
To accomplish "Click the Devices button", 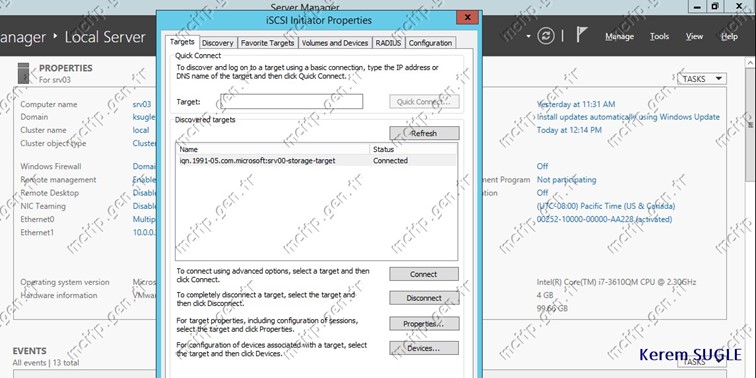I will coord(424,348).
